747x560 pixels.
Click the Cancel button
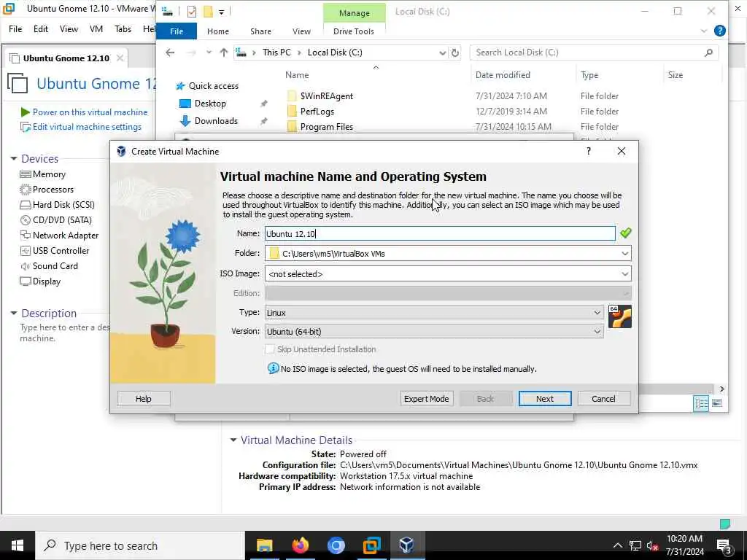[603, 399]
